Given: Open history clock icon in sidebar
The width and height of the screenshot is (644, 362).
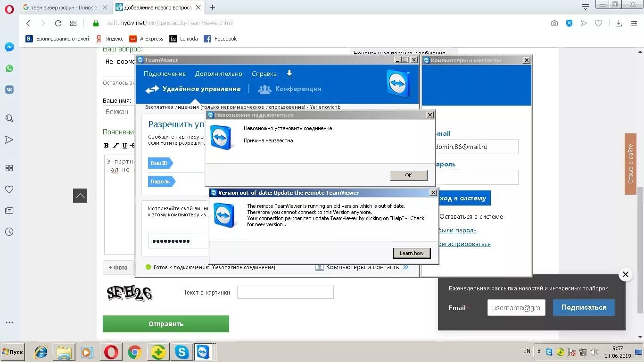Looking at the screenshot, I should click(x=9, y=231).
